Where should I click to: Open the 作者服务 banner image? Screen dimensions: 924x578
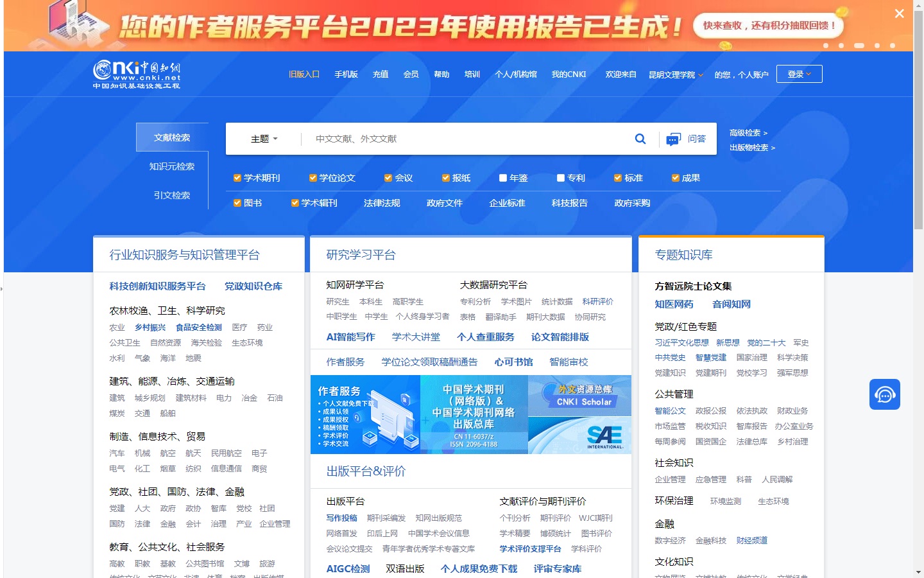[x=365, y=415]
